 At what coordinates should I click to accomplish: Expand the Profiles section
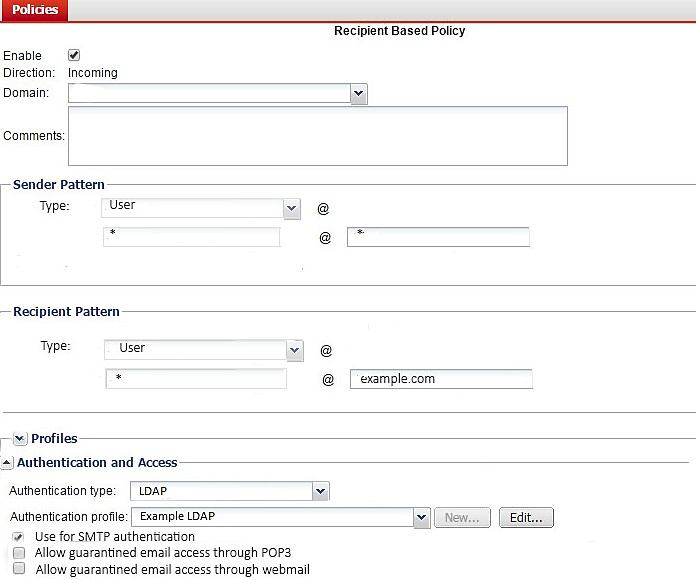pyautogui.click(x=20, y=439)
